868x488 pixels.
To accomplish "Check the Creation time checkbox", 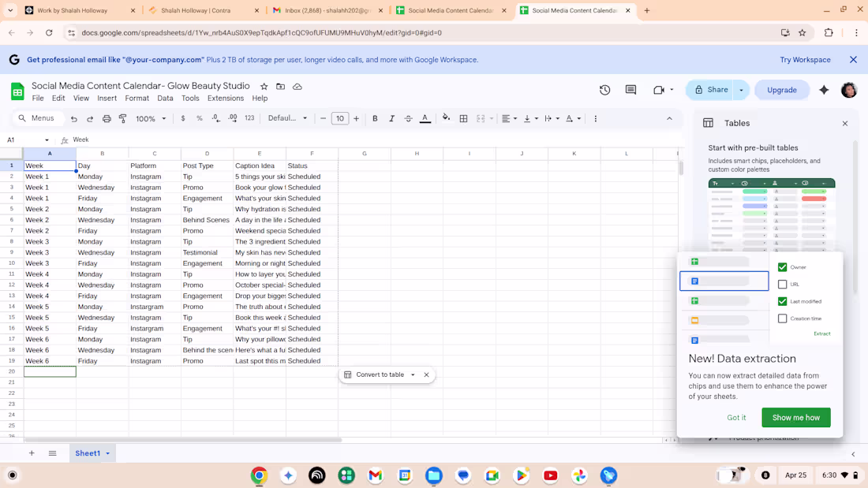I will pos(782,319).
